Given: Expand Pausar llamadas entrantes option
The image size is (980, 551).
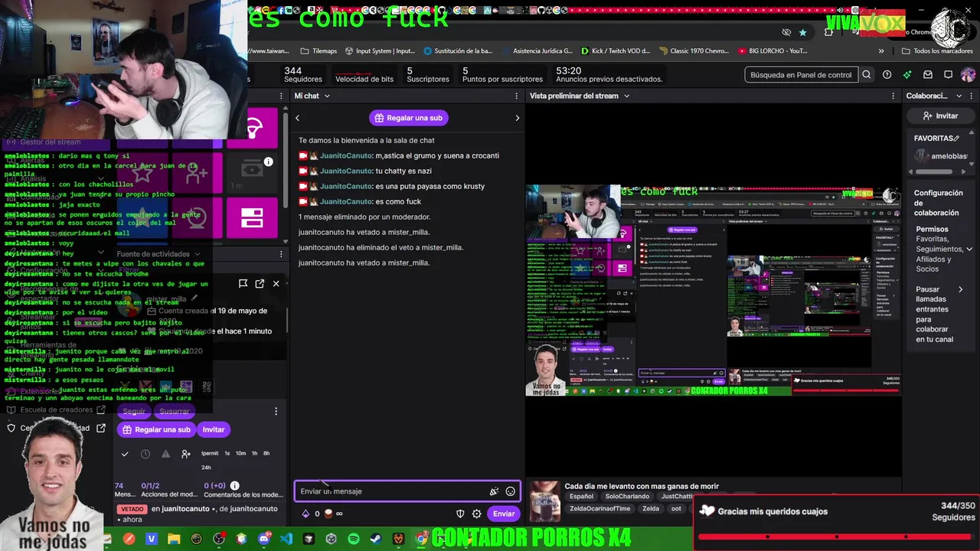Looking at the screenshot, I should pos(961,290).
